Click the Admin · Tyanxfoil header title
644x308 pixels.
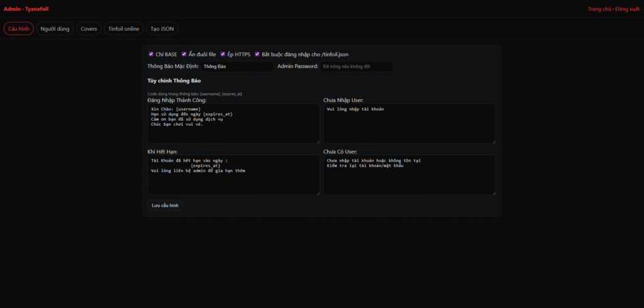26,9
